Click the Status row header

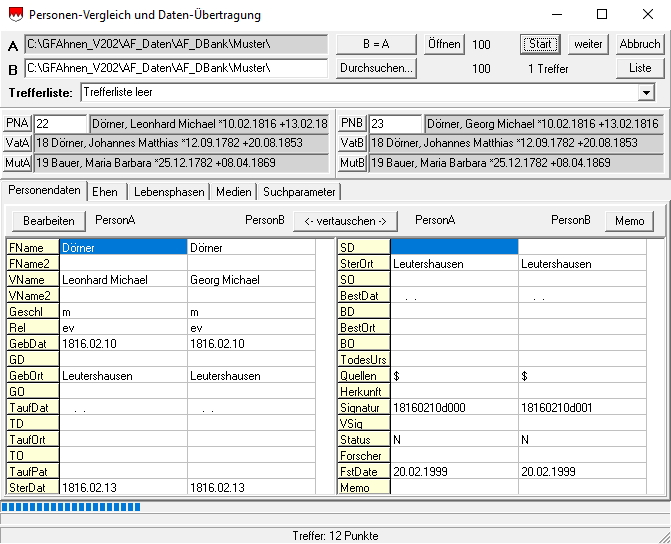coord(364,440)
